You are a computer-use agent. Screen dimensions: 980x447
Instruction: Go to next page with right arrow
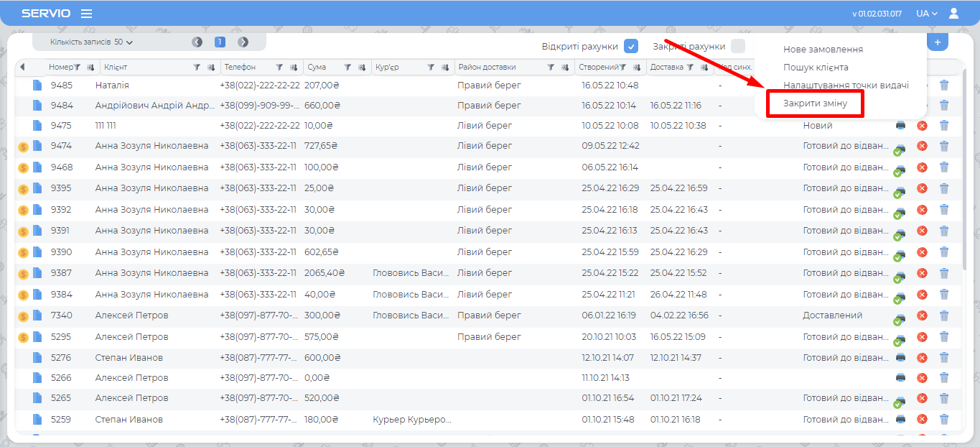243,42
